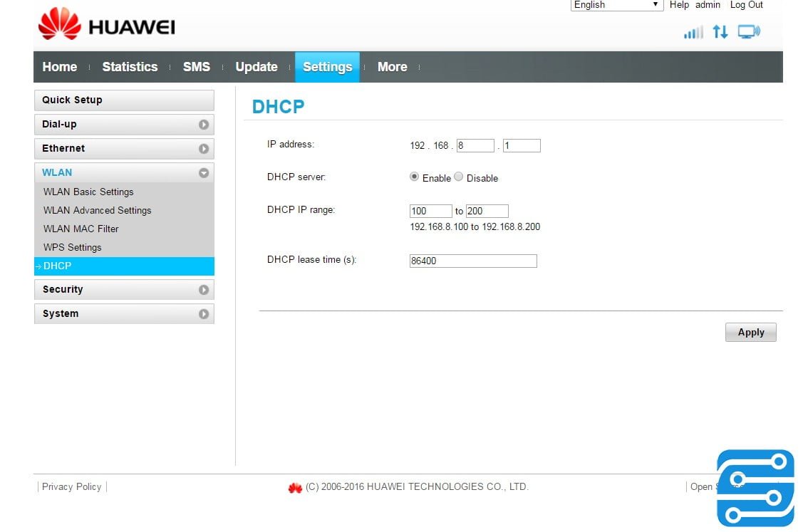The width and height of the screenshot is (808, 532).
Task: Open the SMS tab
Action: [196, 66]
